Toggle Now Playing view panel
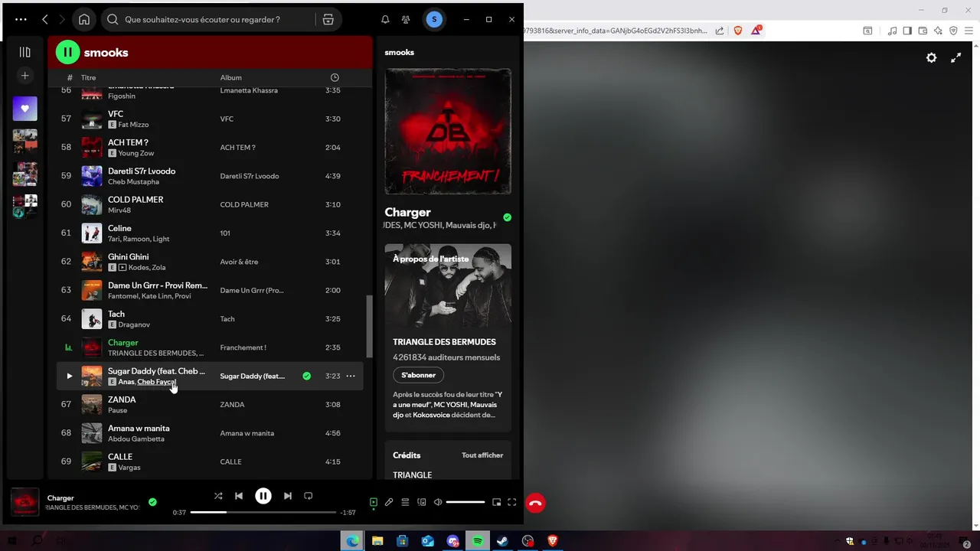 click(x=374, y=502)
